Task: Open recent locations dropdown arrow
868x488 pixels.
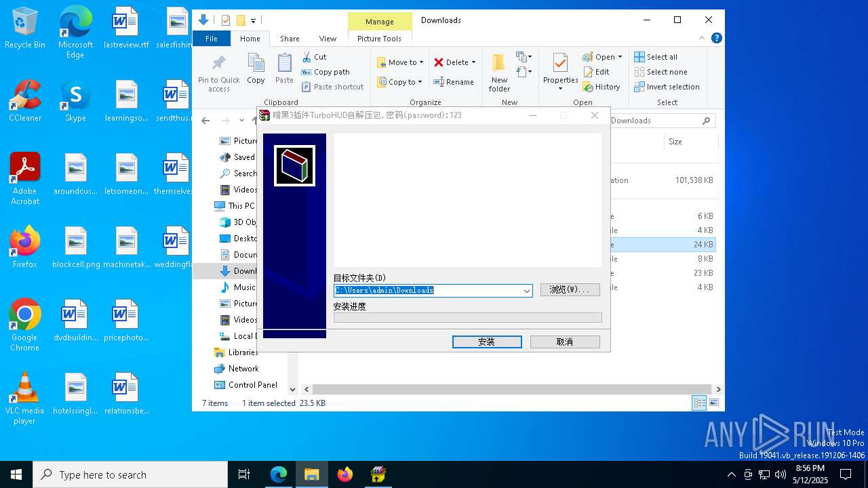Action: 241,121
